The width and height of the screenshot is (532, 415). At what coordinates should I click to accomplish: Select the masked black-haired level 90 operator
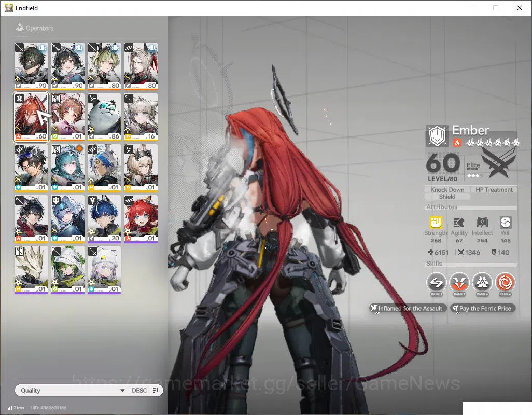point(31,66)
